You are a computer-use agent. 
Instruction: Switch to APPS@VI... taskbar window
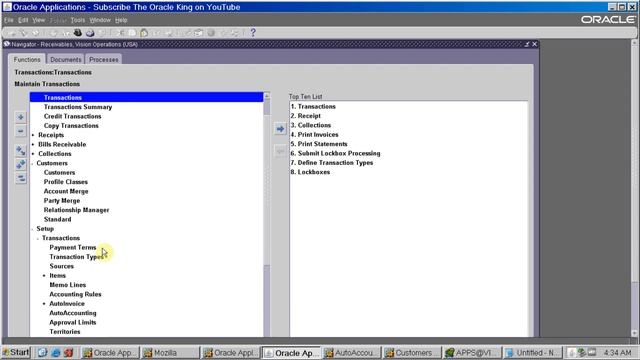472,353
